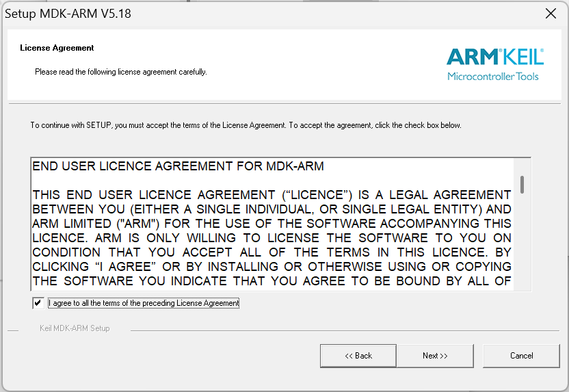Image resolution: width=569 pixels, height=392 pixels.
Task: Click the 'Keil MDK-ARM Setup' footer label
Action: point(75,328)
